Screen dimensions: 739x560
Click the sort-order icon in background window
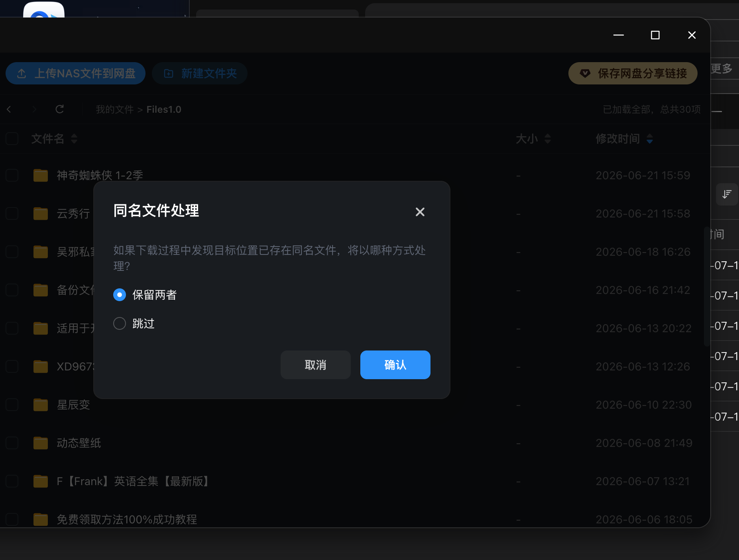click(727, 194)
